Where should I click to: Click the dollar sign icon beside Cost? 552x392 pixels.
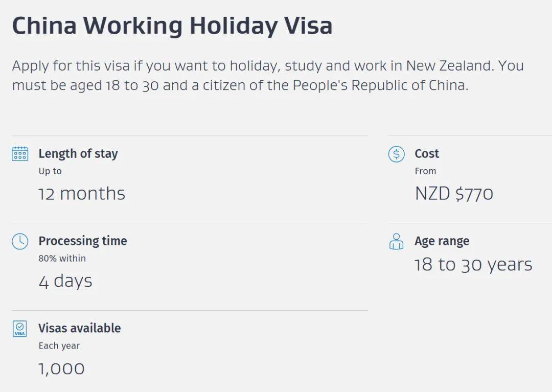point(396,154)
